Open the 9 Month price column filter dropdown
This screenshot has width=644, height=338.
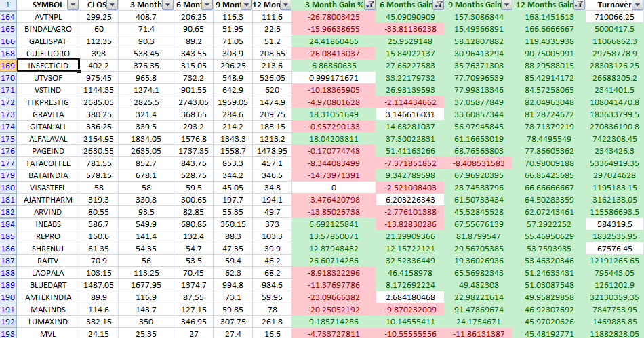pyautogui.click(x=246, y=5)
